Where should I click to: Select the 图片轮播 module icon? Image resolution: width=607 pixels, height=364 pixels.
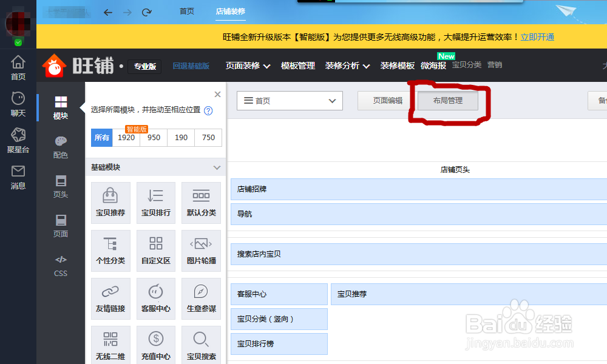(201, 251)
